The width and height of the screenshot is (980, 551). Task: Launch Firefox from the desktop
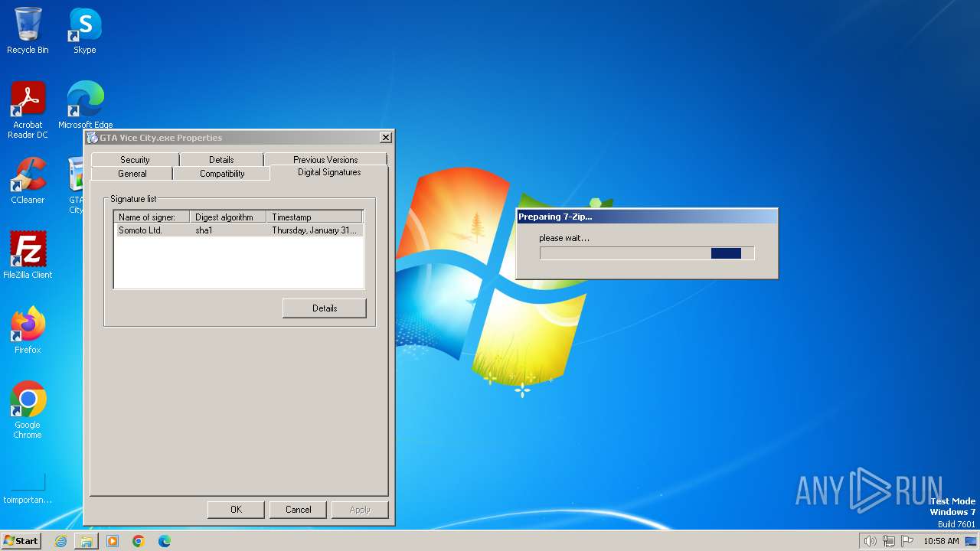(28, 331)
